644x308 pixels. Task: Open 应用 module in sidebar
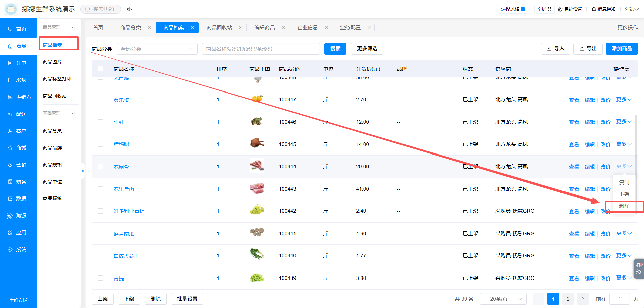(18, 232)
